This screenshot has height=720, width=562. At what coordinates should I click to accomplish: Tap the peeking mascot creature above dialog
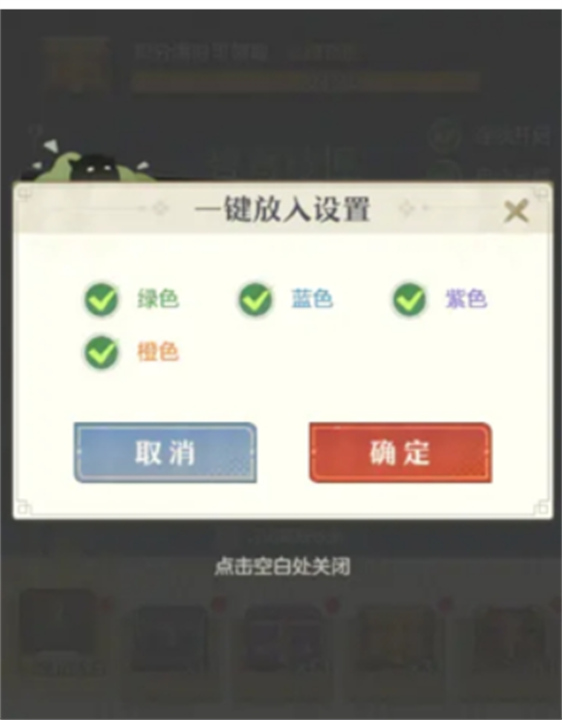click(92, 163)
